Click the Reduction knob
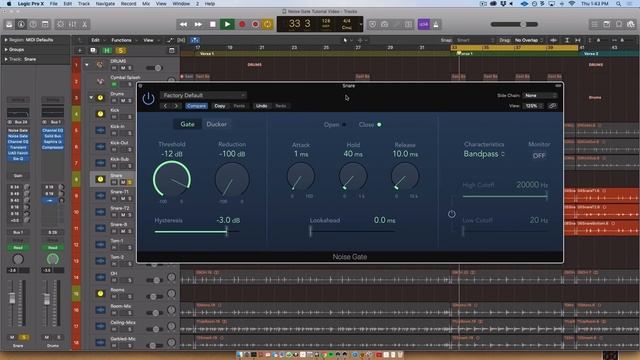This screenshot has height=360, width=640. point(232,180)
